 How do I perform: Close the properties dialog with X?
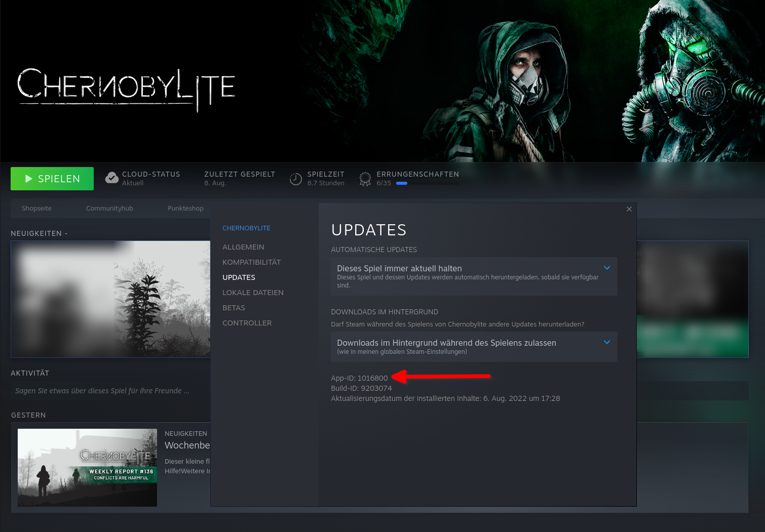click(x=629, y=209)
